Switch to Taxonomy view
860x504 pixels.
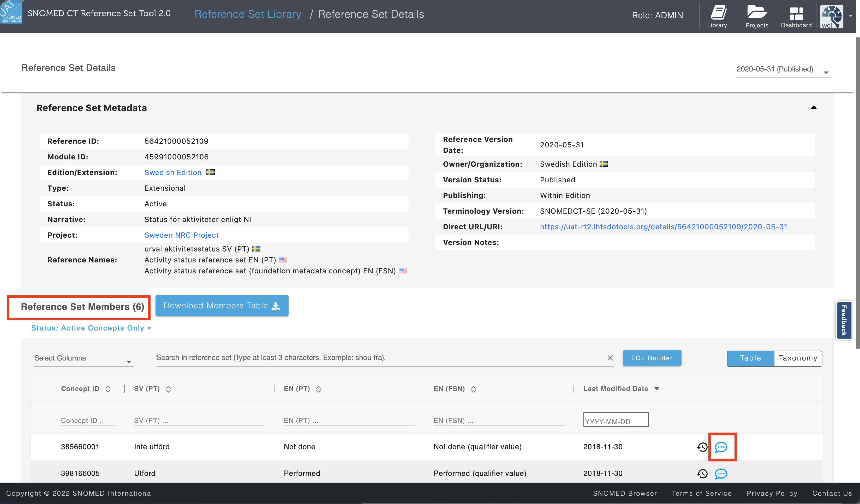click(x=798, y=358)
